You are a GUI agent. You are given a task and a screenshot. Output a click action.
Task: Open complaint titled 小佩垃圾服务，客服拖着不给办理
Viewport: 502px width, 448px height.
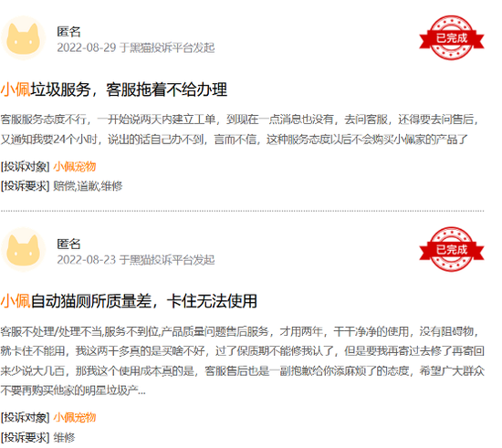point(114,89)
